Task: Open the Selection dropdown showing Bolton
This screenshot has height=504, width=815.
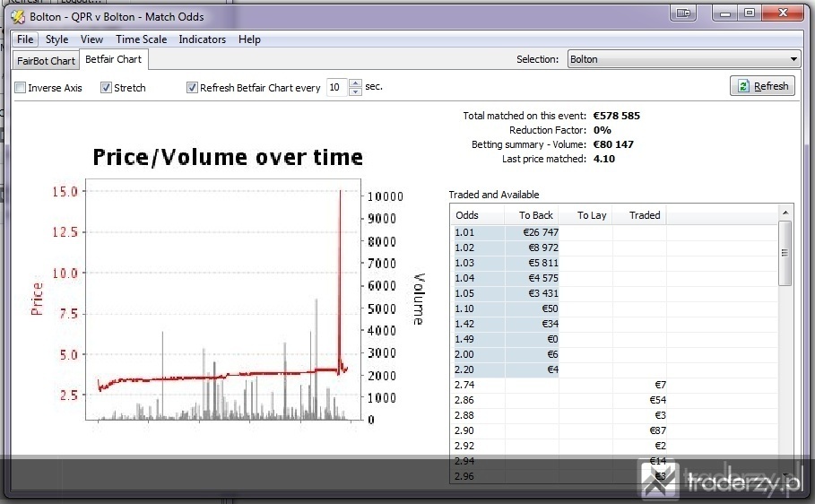Action: point(683,59)
